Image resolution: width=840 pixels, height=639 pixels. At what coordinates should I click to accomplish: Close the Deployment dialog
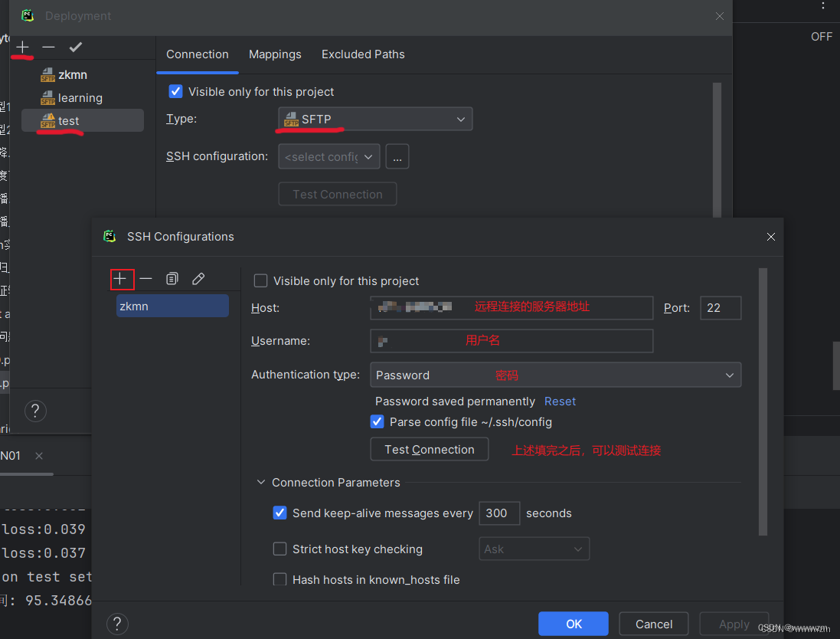[x=720, y=16]
